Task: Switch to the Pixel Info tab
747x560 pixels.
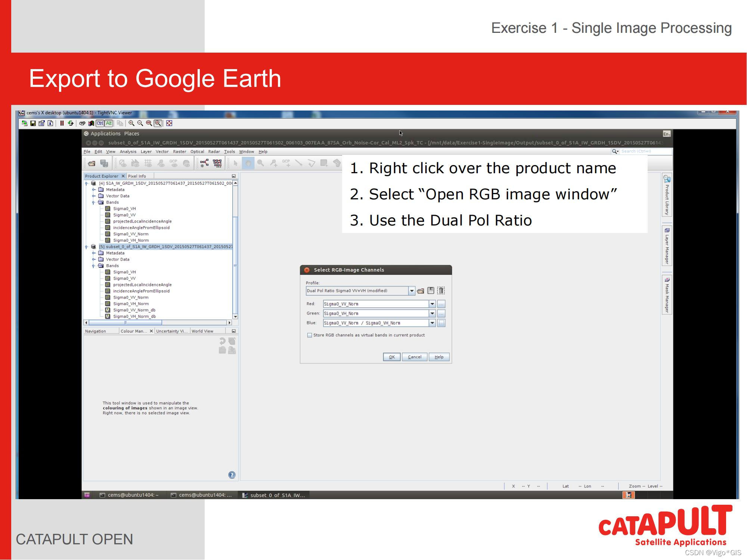Action: [x=137, y=176]
